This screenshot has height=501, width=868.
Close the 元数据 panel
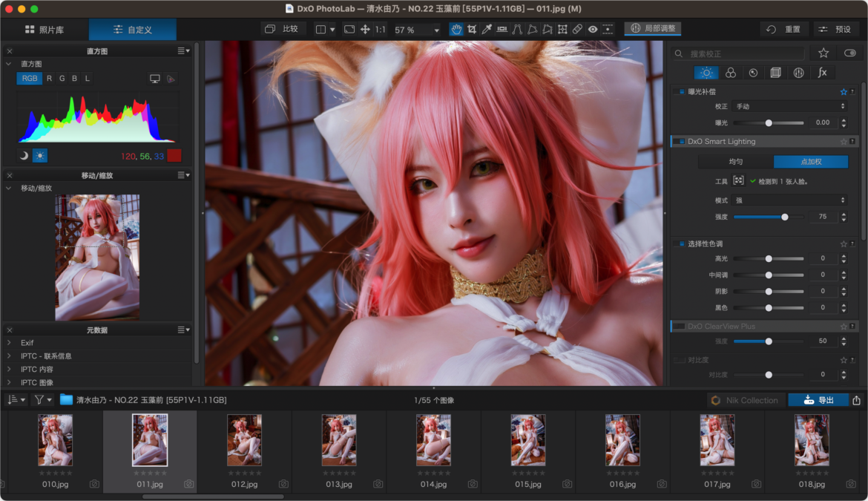[x=10, y=330]
